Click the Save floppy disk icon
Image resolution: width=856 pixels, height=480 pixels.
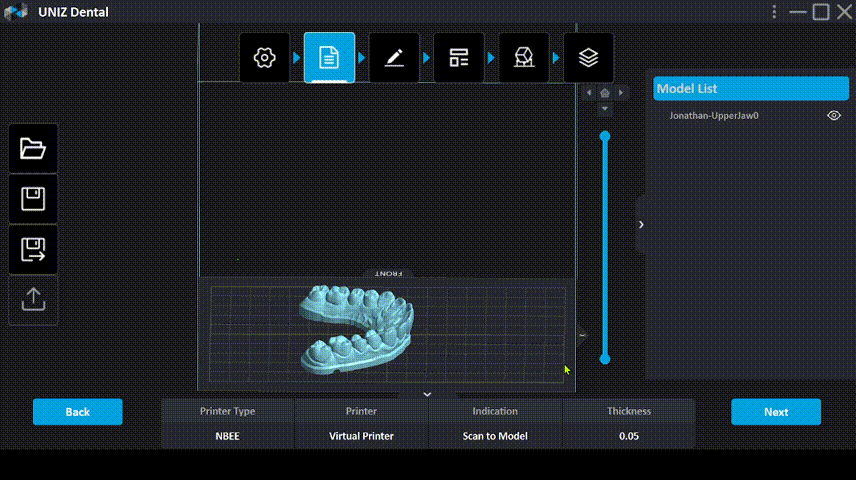33,199
